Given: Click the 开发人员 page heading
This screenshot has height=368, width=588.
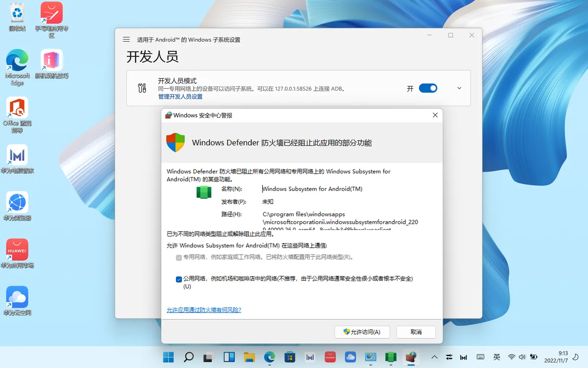Looking at the screenshot, I should pos(152,56).
